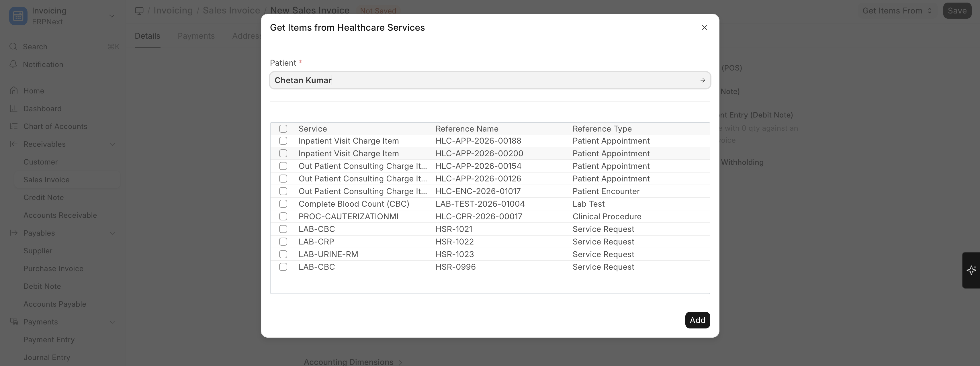Viewport: 980px width, 366px height.
Task: Open the Dashboard from the sidebar
Action: (x=42, y=108)
